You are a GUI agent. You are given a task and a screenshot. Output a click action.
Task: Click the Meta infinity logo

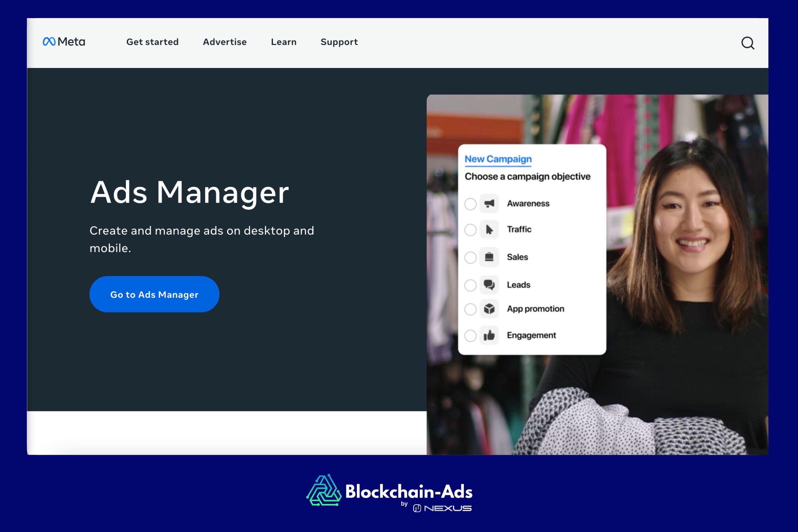coord(49,41)
